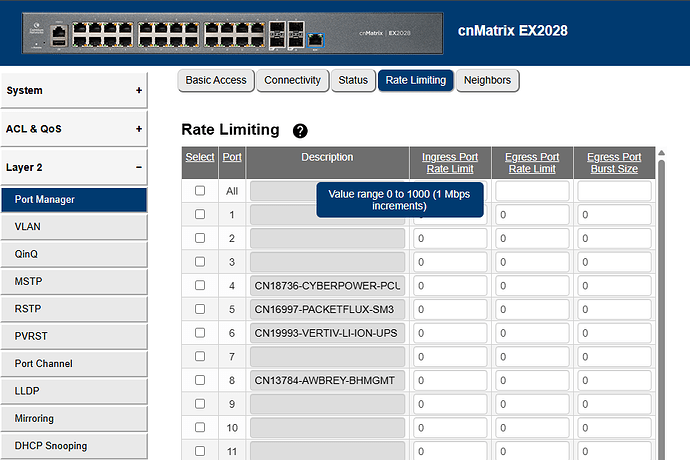
Task: Switch to the Basic Access tab
Action: pyautogui.click(x=216, y=80)
